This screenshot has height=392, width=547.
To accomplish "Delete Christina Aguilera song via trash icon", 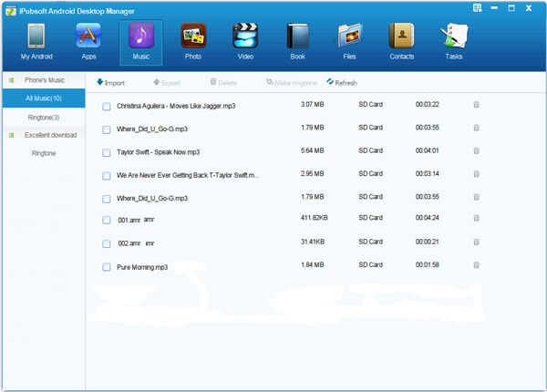I will tap(476, 105).
